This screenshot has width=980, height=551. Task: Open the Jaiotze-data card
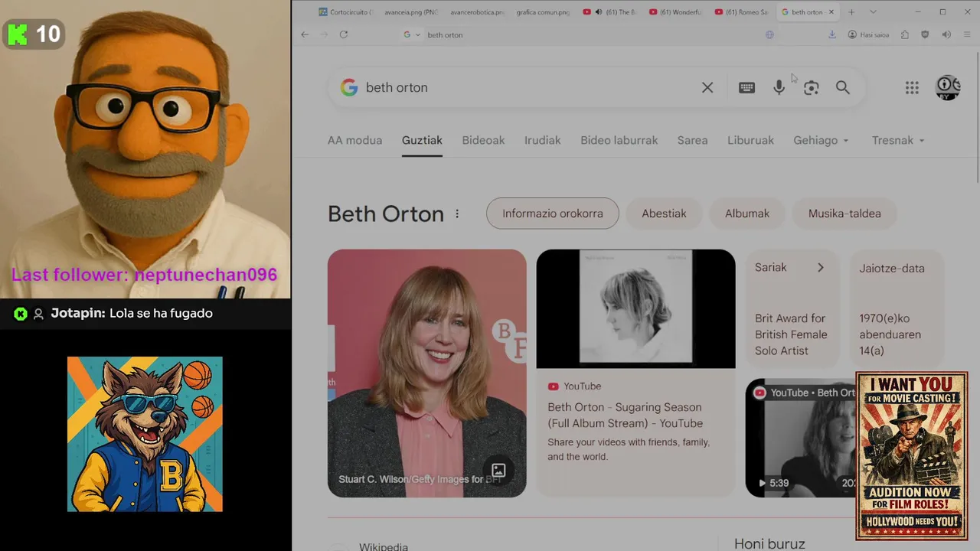(897, 310)
